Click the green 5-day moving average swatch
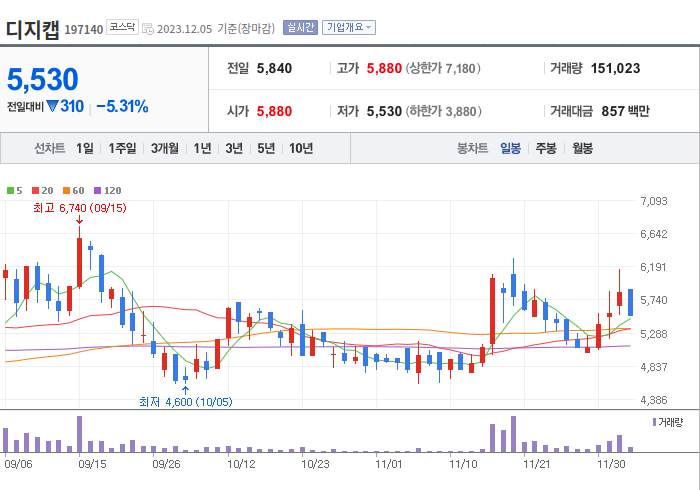 click(10, 191)
